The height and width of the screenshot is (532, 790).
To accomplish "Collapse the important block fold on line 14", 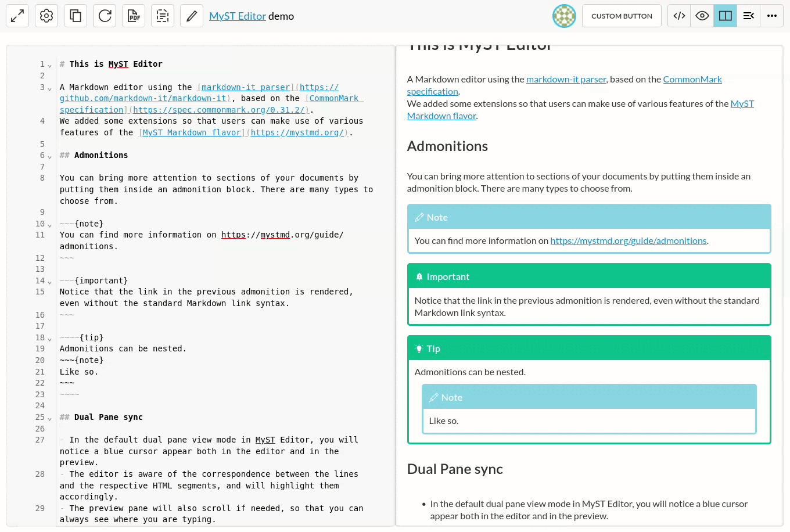I will (49, 282).
